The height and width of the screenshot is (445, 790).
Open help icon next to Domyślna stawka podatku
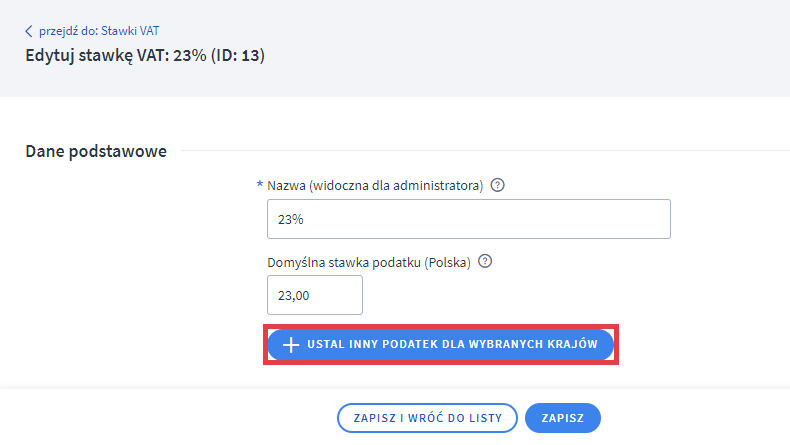pyautogui.click(x=485, y=261)
